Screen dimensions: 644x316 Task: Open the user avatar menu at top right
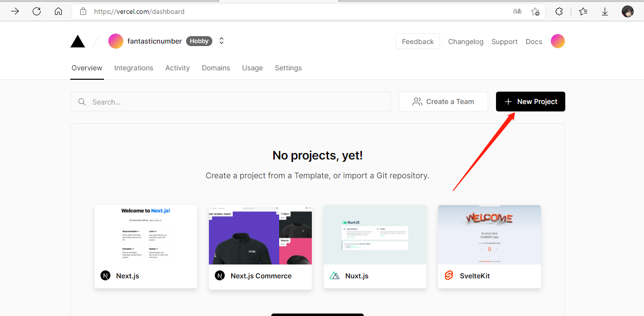click(558, 42)
